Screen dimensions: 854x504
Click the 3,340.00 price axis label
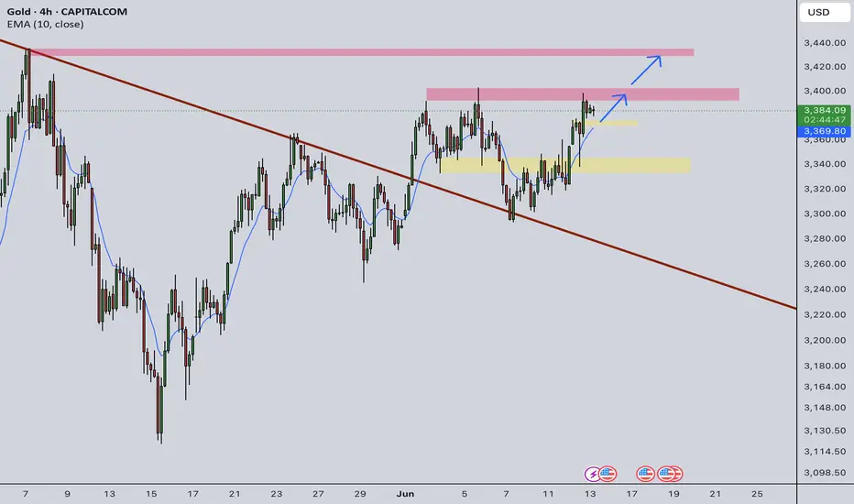(x=825, y=164)
